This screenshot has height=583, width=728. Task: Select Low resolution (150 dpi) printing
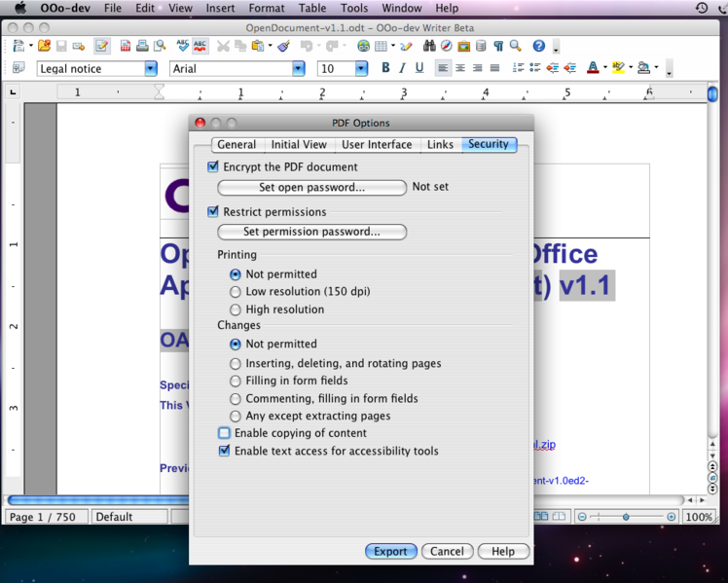pyautogui.click(x=236, y=292)
